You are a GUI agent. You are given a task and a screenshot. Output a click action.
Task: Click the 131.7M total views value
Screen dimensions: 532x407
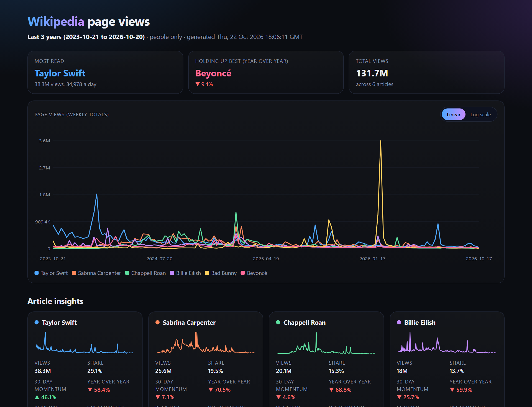pos(372,73)
